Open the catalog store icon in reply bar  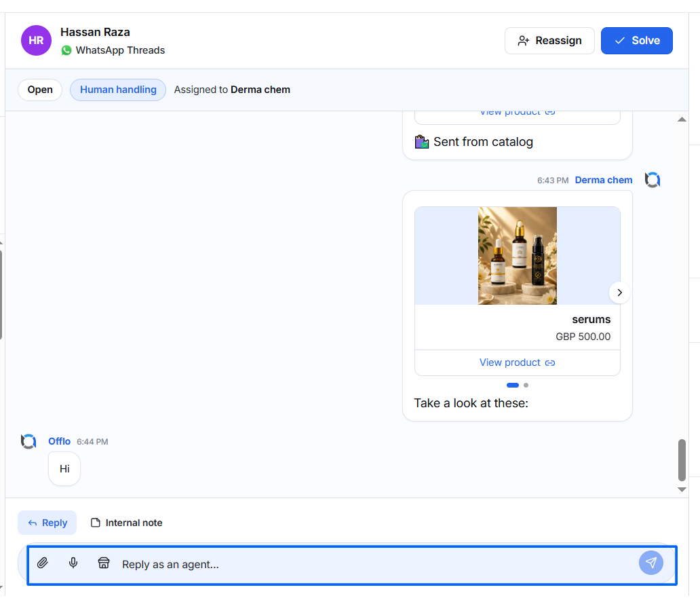104,563
